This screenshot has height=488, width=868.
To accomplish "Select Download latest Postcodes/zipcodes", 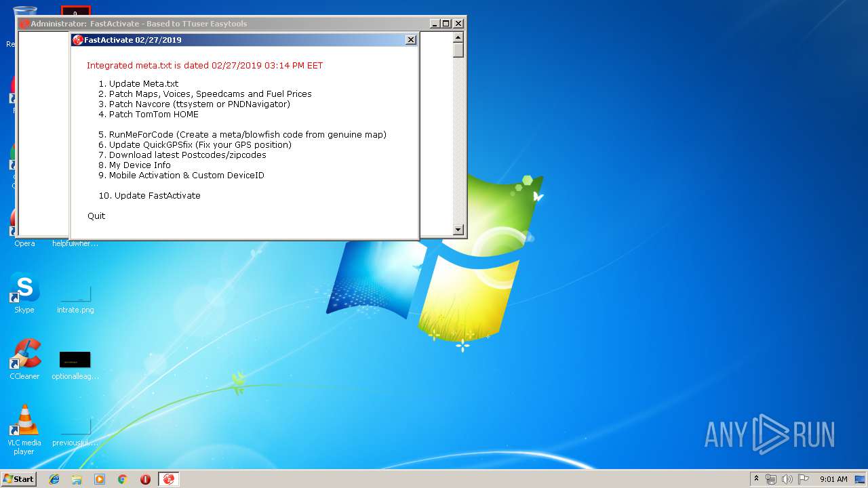I will [x=182, y=155].
